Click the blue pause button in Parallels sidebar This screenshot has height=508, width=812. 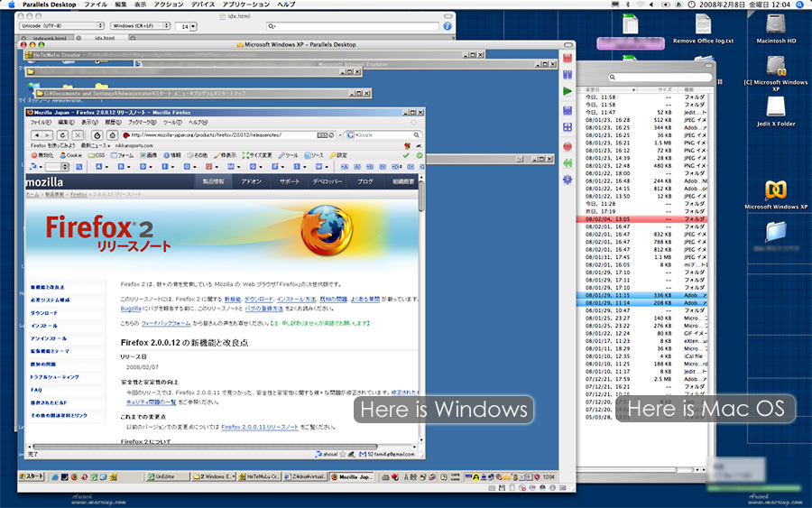pos(567,75)
